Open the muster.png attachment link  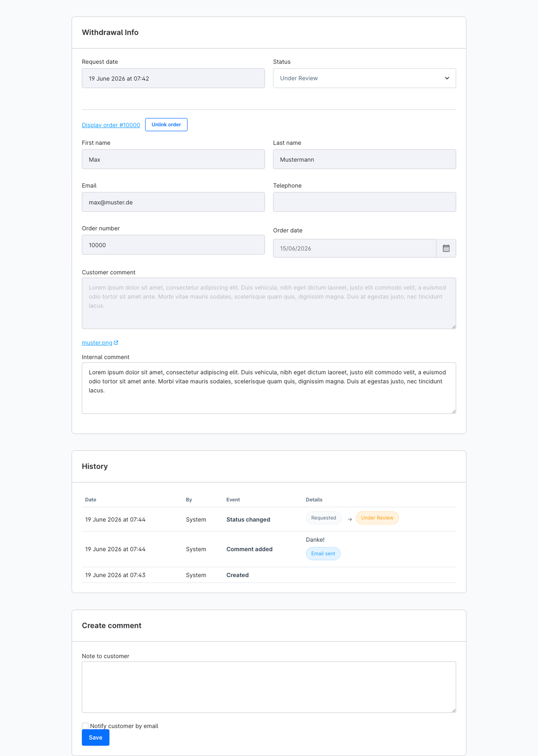[97, 343]
